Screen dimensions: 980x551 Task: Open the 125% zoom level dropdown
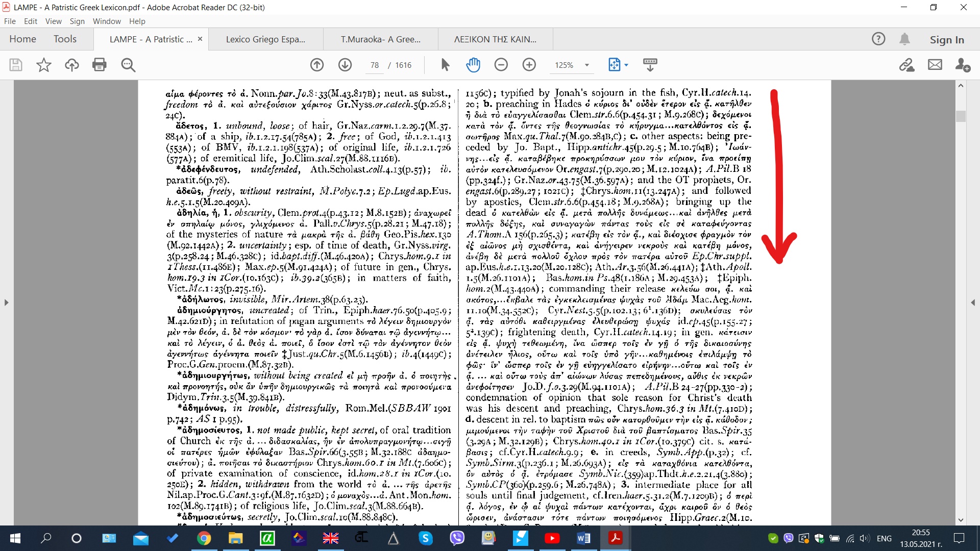point(587,65)
